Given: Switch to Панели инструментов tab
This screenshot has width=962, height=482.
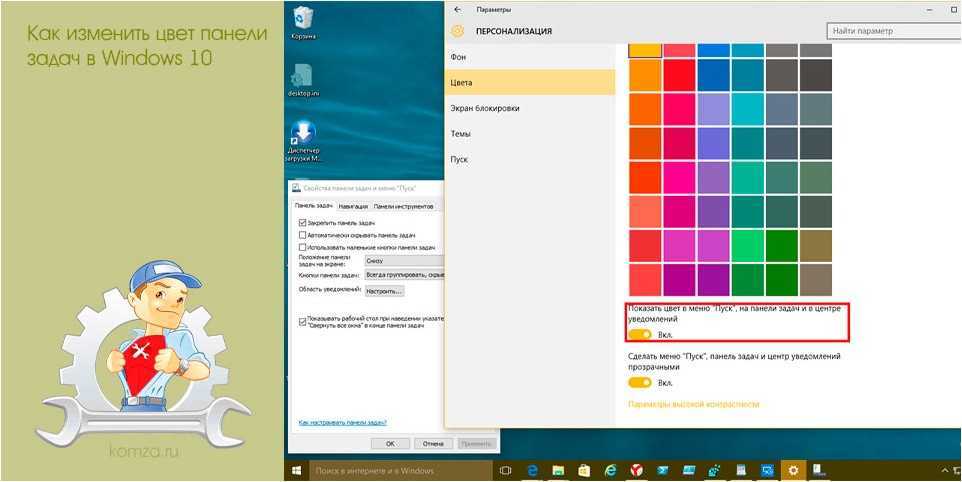Looking at the screenshot, I should coord(403,207).
